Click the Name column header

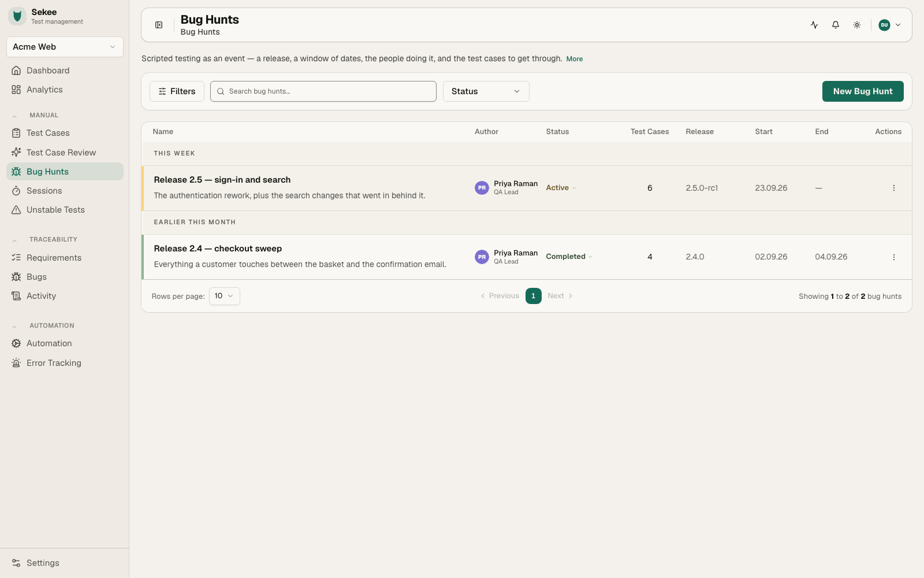tap(163, 132)
